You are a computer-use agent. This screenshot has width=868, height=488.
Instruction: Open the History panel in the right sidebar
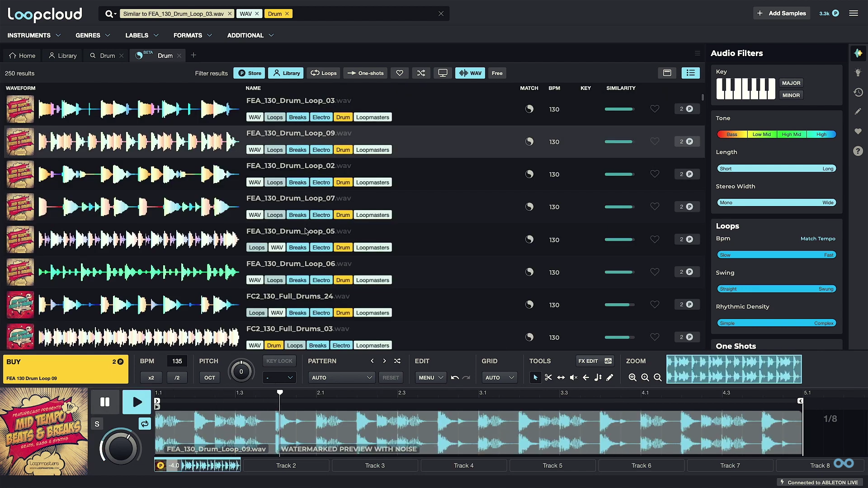point(859,92)
